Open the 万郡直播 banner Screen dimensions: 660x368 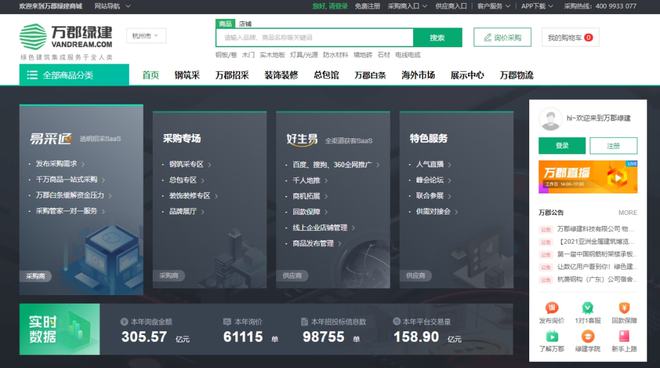pos(588,176)
